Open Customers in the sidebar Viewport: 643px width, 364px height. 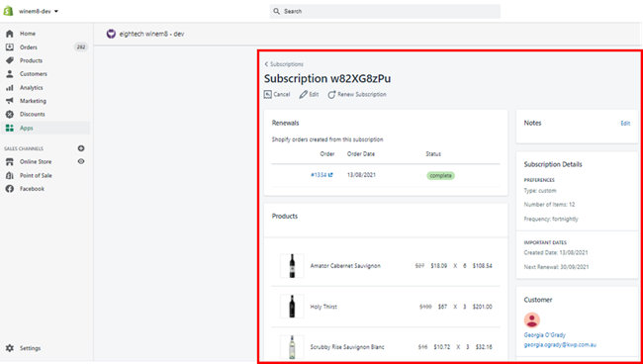[x=34, y=74]
